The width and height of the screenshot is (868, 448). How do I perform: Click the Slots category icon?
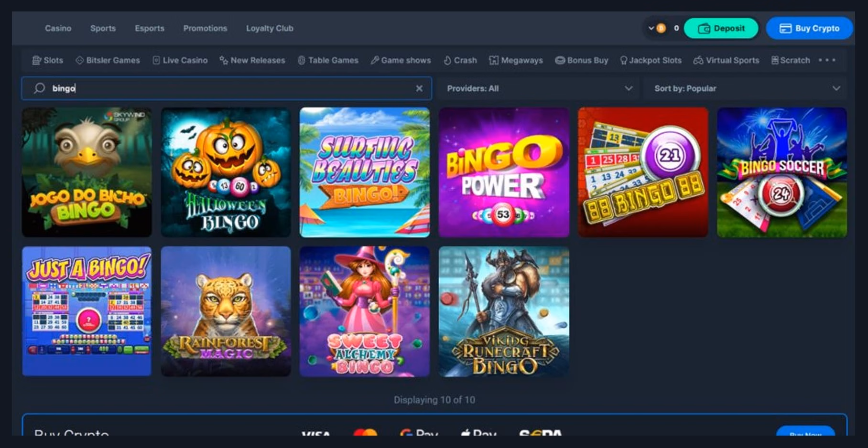pyautogui.click(x=36, y=60)
